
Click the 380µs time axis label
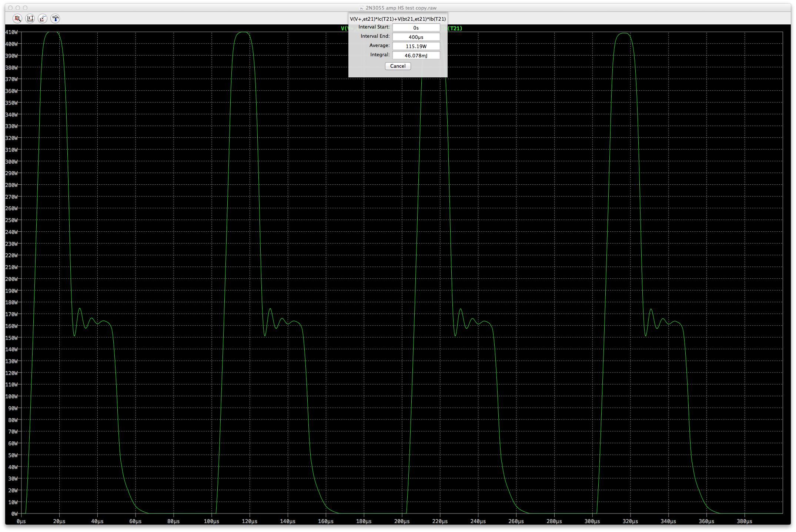pos(745,521)
